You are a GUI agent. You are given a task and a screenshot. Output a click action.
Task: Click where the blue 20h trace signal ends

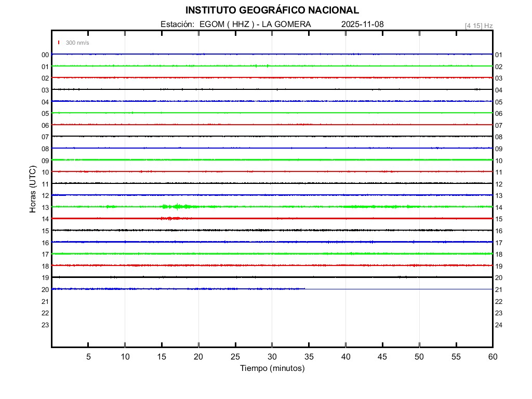point(305,288)
